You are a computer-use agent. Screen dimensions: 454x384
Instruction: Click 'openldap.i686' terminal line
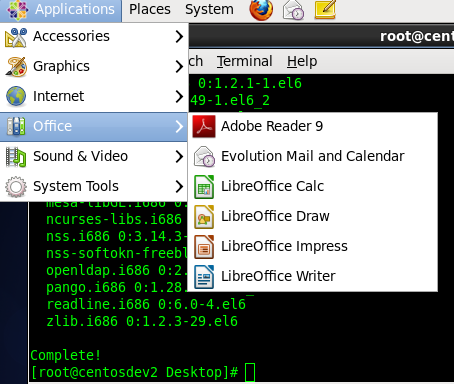(x=117, y=271)
